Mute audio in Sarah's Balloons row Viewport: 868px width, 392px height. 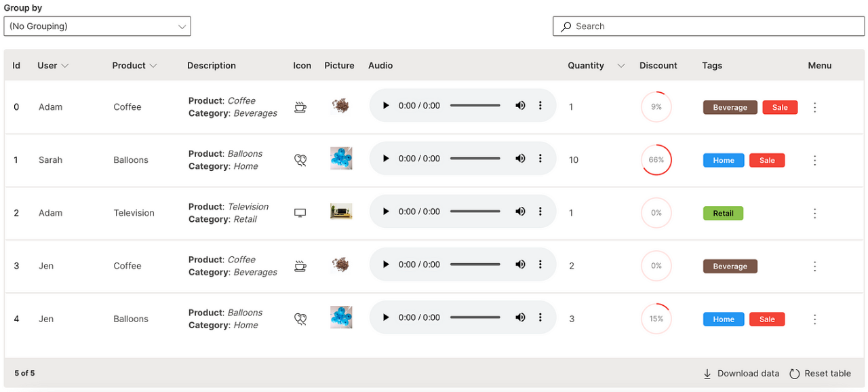(x=520, y=159)
